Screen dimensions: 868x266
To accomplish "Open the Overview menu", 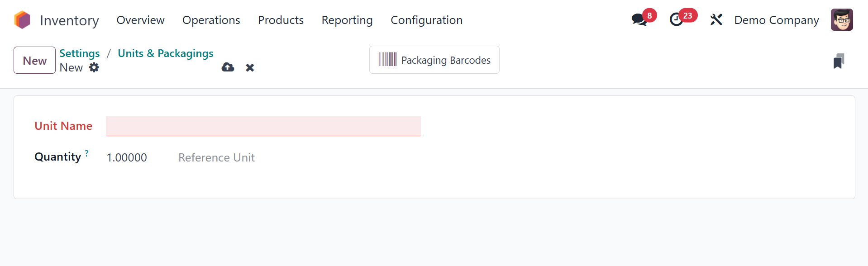I will pyautogui.click(x=140, y=20).
